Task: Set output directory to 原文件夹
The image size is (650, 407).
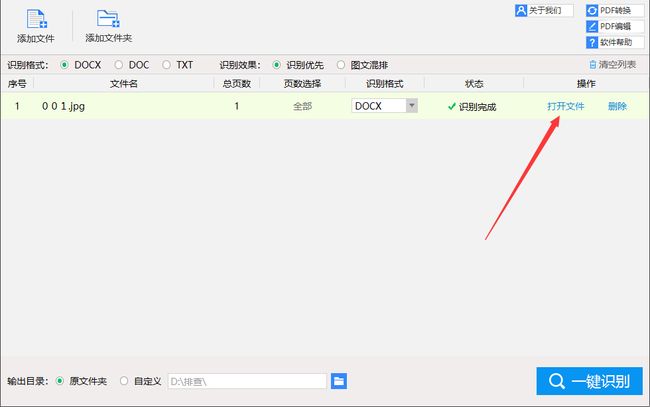Action: click(60, 381)
